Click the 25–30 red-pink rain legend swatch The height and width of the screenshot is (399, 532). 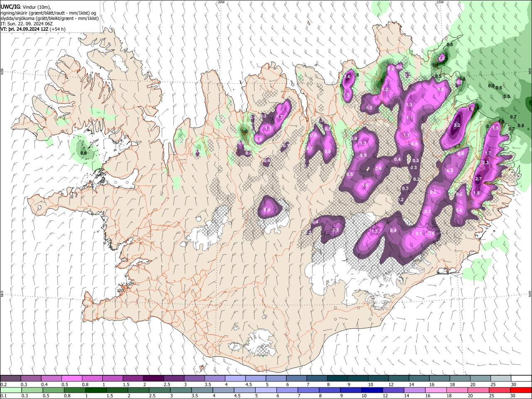click(500, 390)
